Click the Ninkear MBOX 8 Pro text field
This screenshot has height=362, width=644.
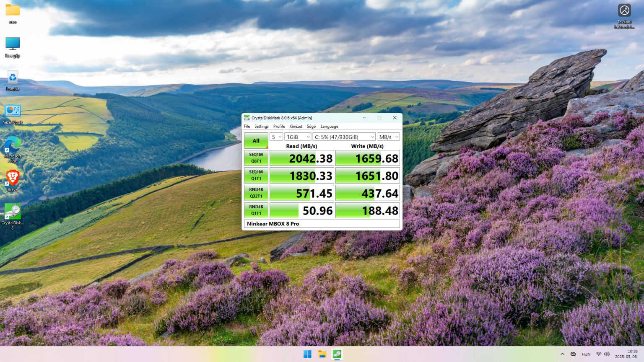[x=322, y=224]
